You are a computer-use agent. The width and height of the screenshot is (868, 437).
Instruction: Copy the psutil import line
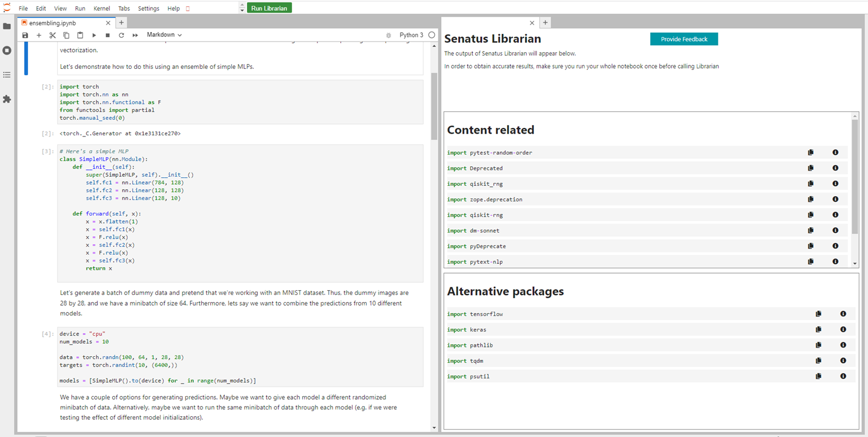click(x=819, y=376)
